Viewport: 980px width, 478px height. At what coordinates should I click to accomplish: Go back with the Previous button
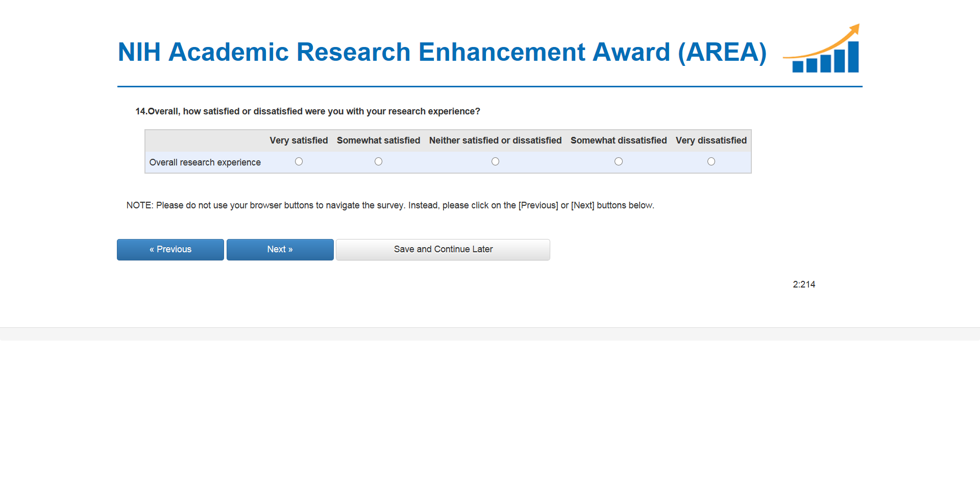pyautogui.click(x=170, y=250)
